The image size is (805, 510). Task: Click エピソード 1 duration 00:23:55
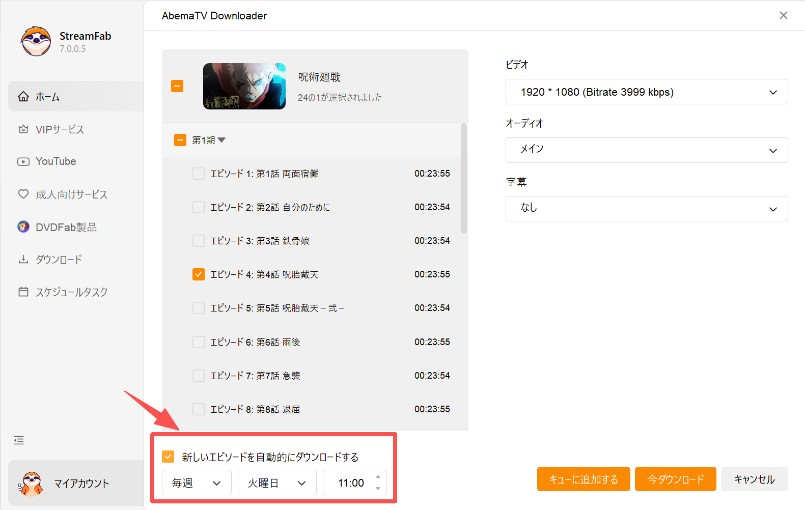432,174
